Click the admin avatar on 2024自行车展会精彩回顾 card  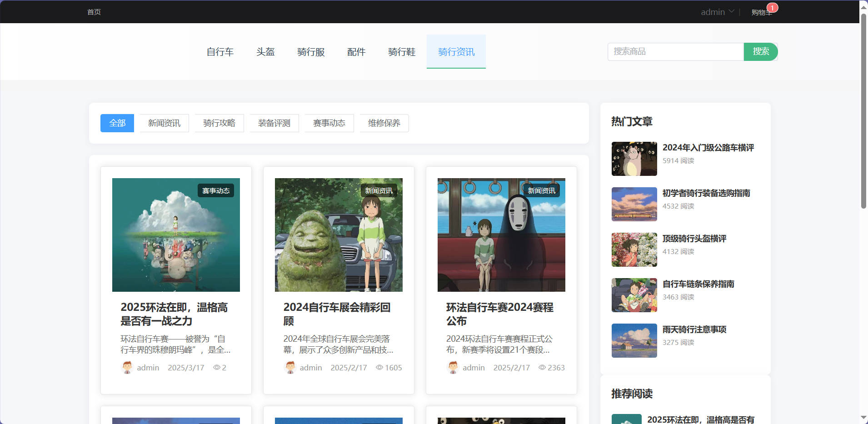click(290, 367)
